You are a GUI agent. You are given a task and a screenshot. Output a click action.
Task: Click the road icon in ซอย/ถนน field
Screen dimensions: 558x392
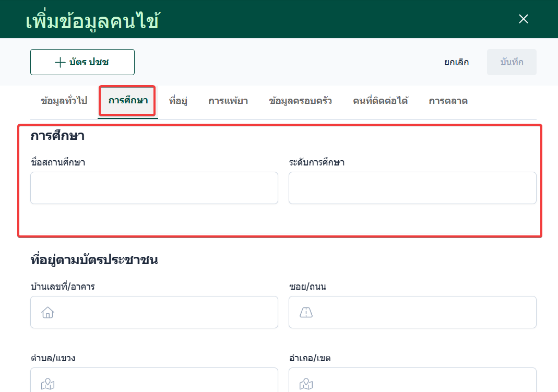(306, 313)
